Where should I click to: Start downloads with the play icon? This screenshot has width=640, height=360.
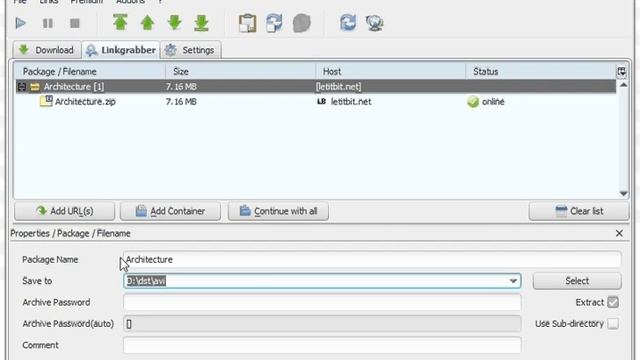[20, 23]
